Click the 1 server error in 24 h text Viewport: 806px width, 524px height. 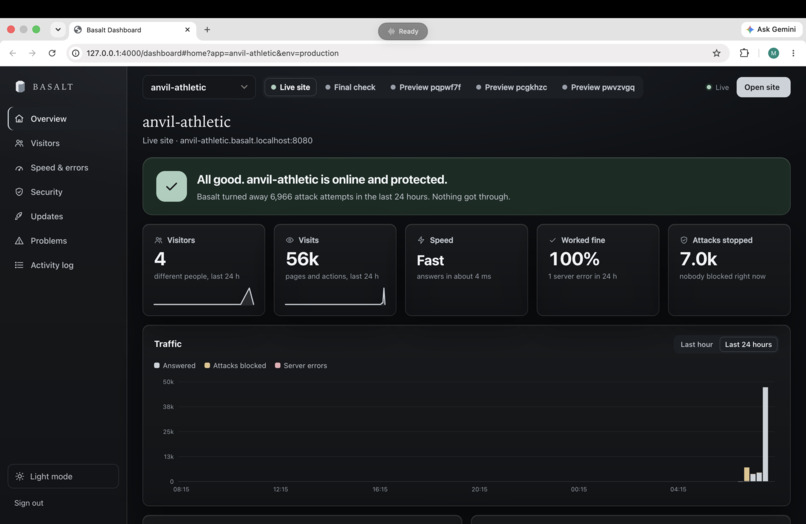click(582, 277)
